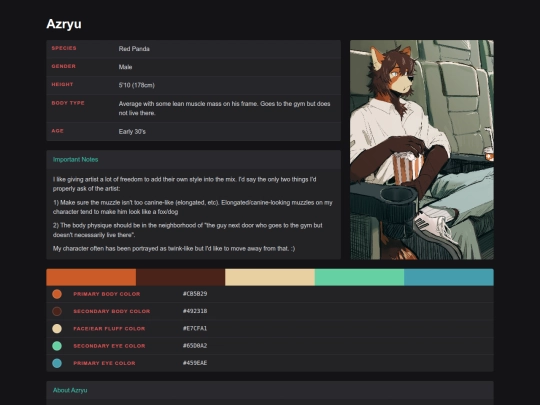Viewport: 540px width, 405px height.
Task: Click the Primary Body Color circle swatch
Action: 57,294
